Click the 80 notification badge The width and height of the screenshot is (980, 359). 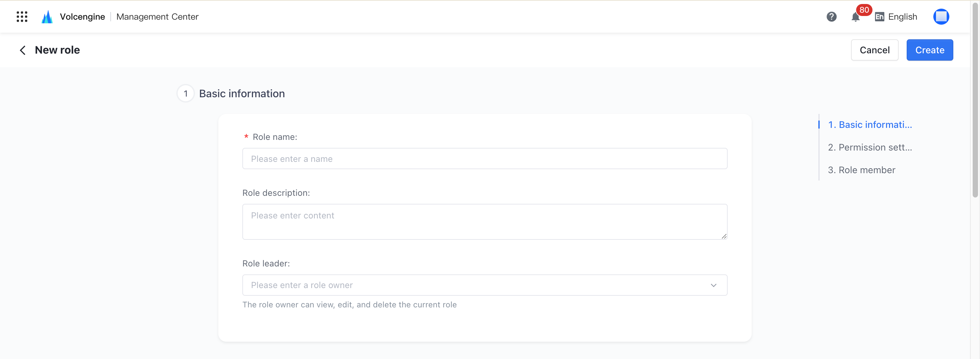864,10
